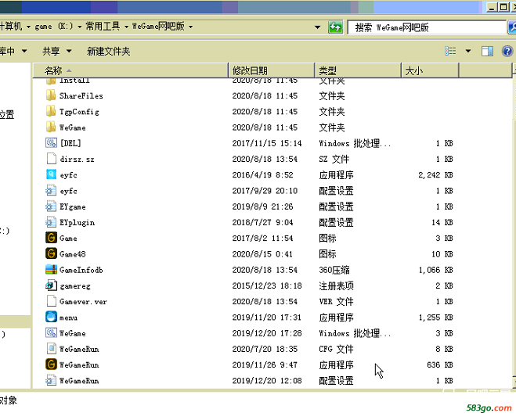This screenshot has width=516, height=420.
Task: Select the gamereg registry file
Action: 74,285
